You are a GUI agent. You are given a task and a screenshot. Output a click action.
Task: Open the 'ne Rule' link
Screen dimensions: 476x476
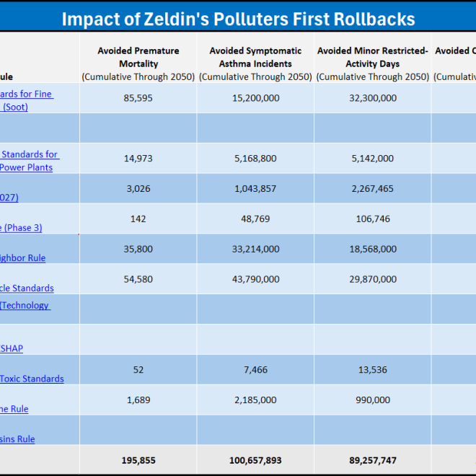click(x=14, y=409)
